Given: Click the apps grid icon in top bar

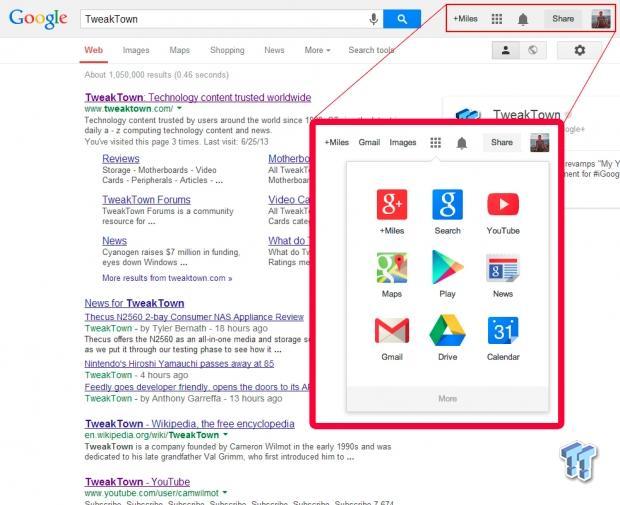Looking at the screenshot, I should click(x=497, y=19).
